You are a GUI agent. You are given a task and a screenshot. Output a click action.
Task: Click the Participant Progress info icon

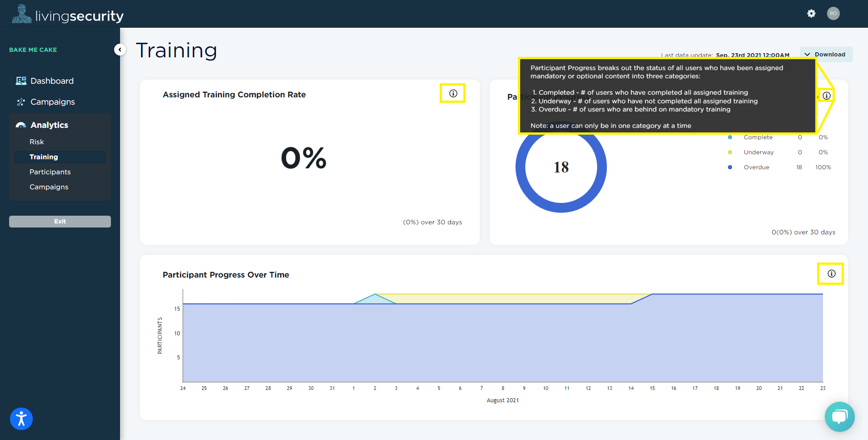[826, 96]
